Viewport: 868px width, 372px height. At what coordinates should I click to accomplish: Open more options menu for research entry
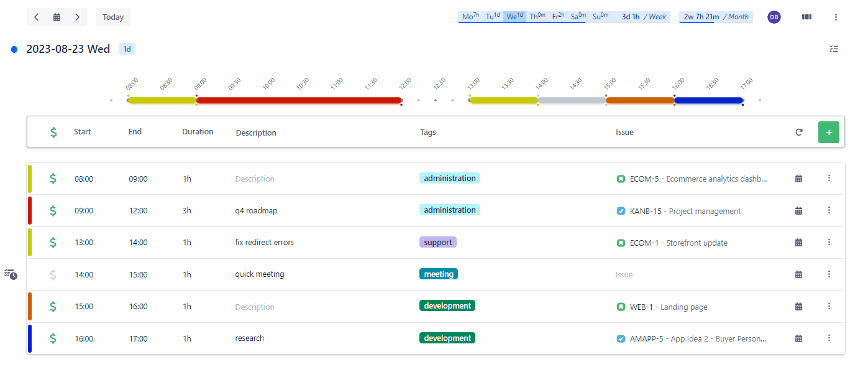829,338
